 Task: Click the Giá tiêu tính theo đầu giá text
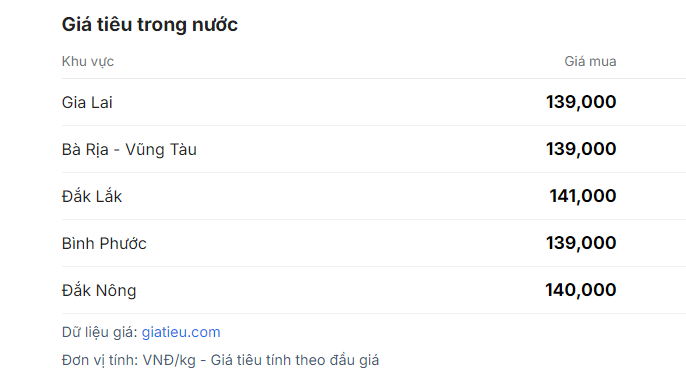pos(295,360)
